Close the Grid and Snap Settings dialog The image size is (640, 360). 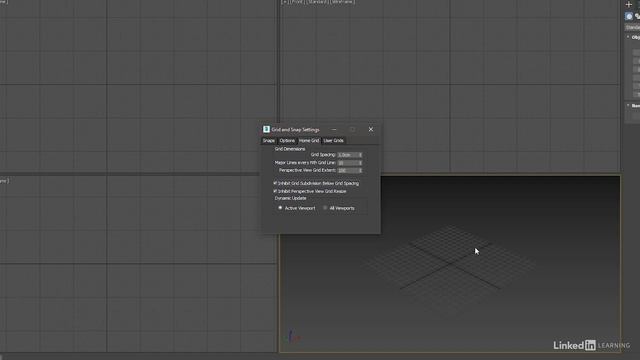[371, 129]
